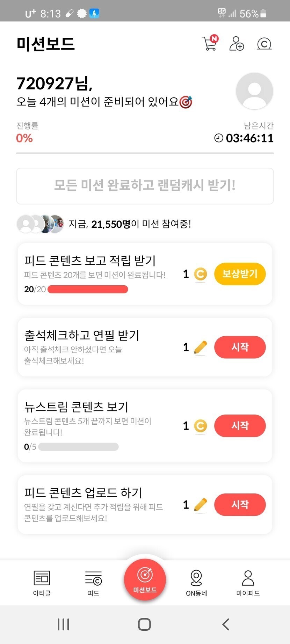Tap 모든 미션 완료하고 랜덤캐시 받기 button
This screenshot has width=290, height=644.
145,186
